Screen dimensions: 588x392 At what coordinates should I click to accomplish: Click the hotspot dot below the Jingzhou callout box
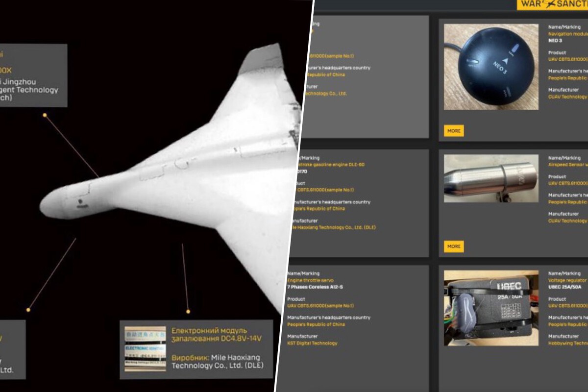45,115
